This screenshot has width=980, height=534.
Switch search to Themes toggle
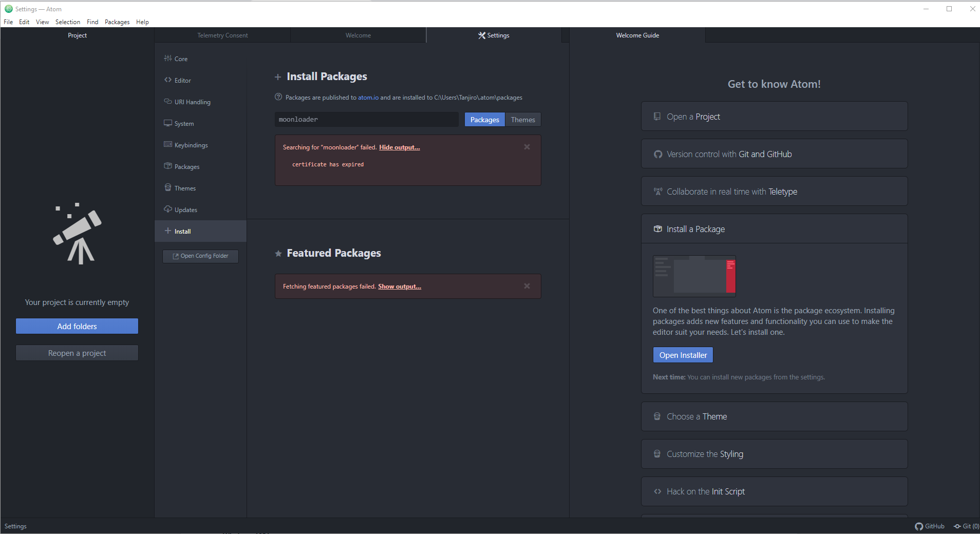[x=523, y=120]
